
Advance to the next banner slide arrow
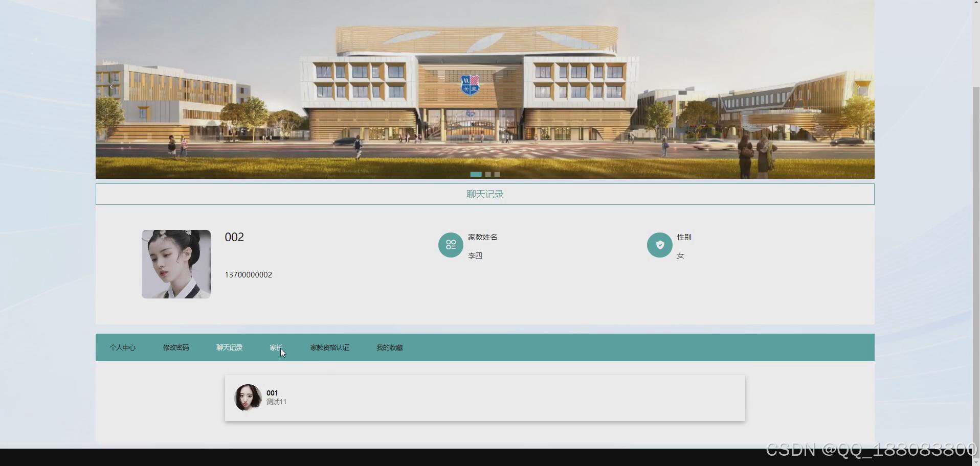tap(859, 87)
